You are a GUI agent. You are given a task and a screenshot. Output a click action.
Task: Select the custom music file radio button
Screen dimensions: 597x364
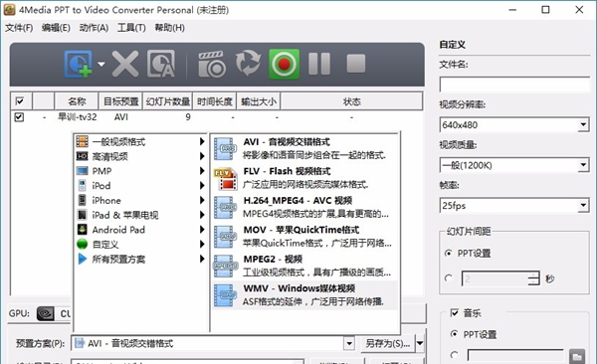coord(454,355)
